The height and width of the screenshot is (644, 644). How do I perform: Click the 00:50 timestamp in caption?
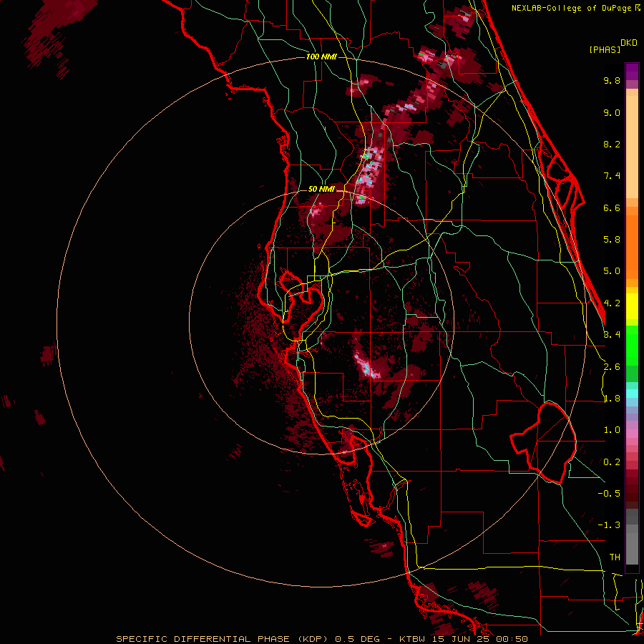(512, 639)
